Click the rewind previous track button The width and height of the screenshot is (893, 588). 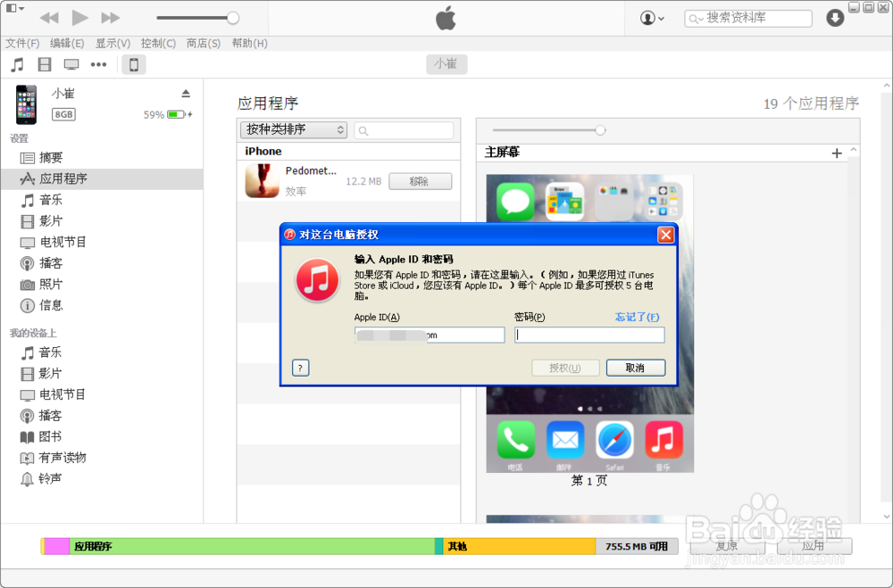coord(49,18)
